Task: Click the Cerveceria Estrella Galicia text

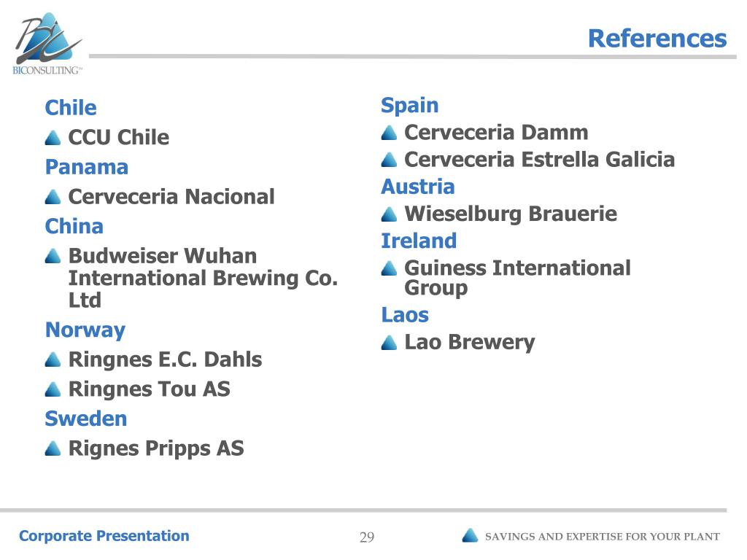Action: [x=539, y=160]
